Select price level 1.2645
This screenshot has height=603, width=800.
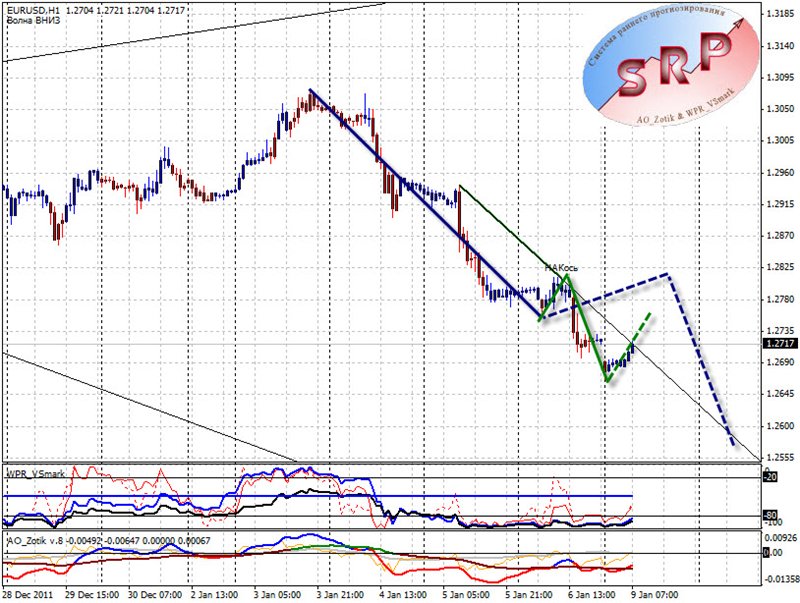coord(780,394)
